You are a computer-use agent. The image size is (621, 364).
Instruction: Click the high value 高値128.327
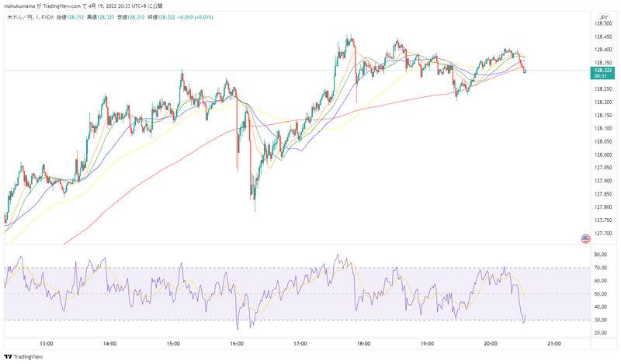tap(101, 17)
